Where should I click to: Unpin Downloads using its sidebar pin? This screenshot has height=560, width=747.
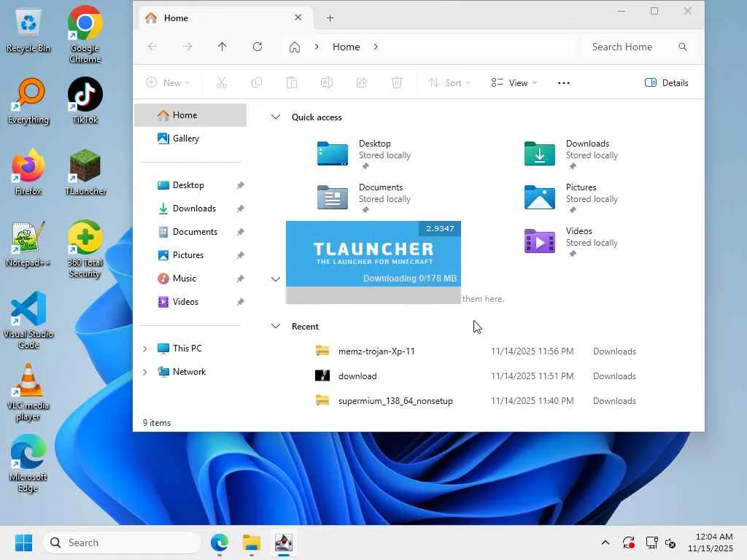[240, 209]
